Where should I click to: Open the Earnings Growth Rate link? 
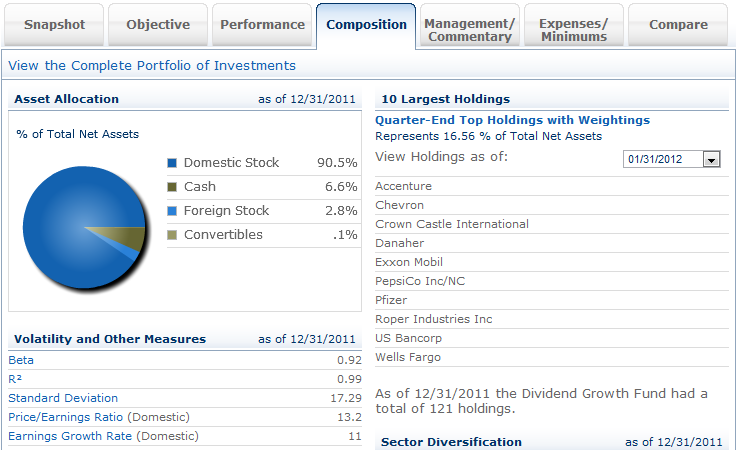pyautogui.click(x=70, y=436)
